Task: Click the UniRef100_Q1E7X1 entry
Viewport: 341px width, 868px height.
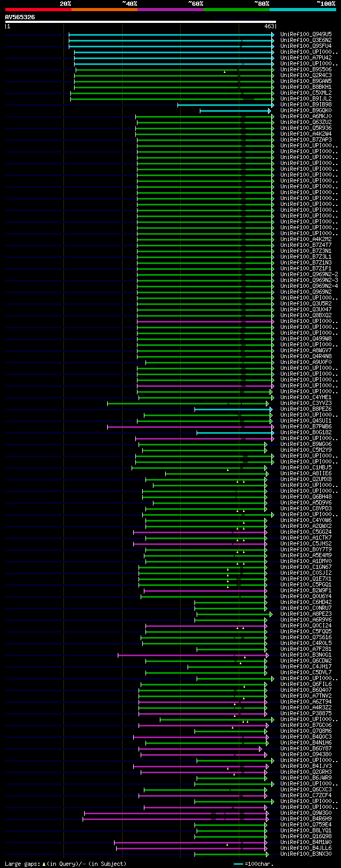Action: [306, 578]
